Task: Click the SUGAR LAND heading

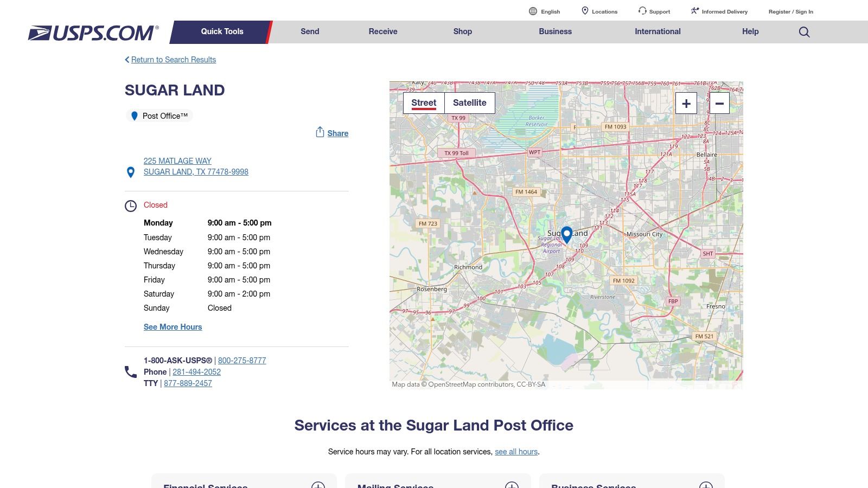Action: point(175,90)
